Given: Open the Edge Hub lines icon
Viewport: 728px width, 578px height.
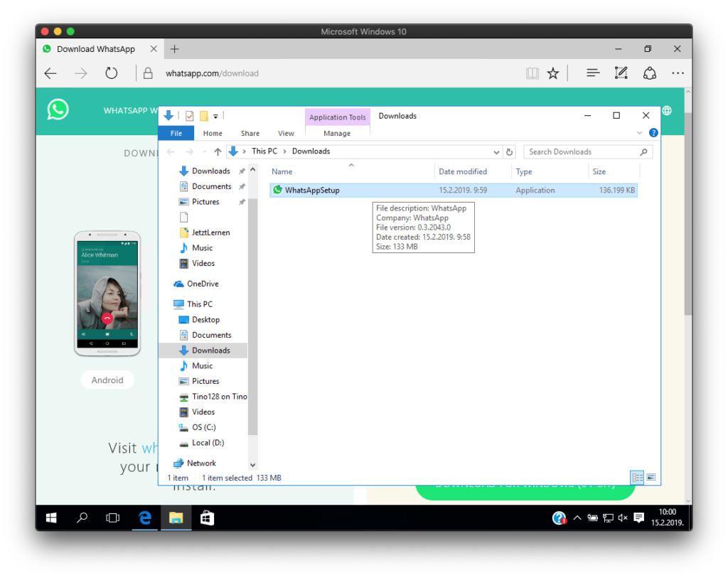Looking at the screenshot, I should pyautogui.click(x=593, y=73).
